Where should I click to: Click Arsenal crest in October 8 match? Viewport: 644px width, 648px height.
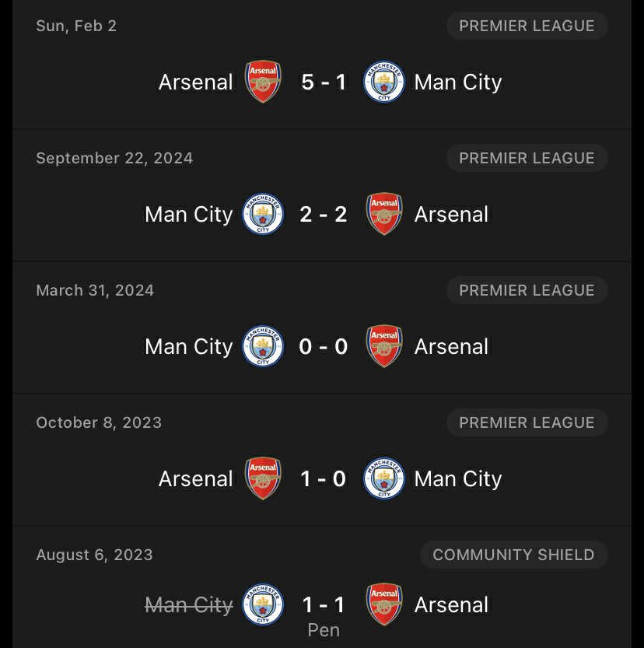(x=263, y=479)
